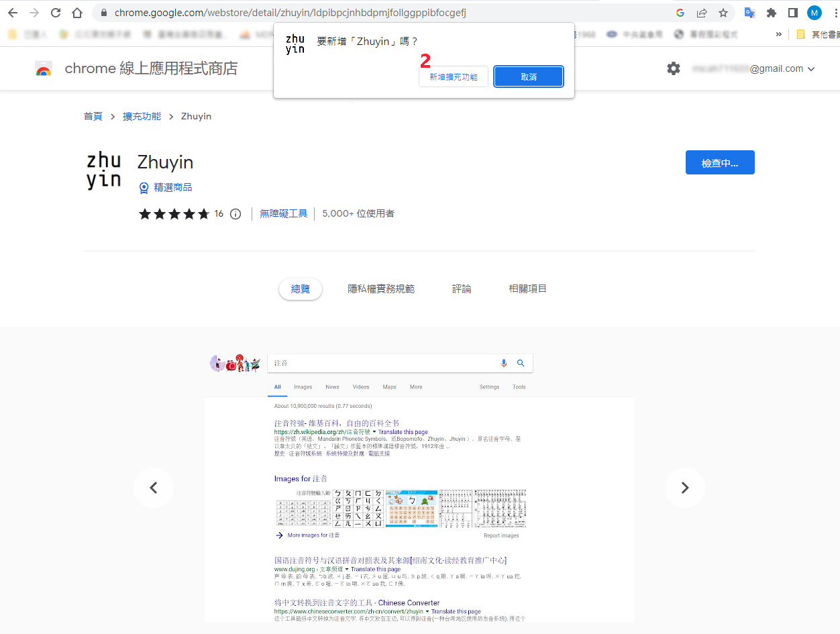This screenshot has height=634, width=840.
Task: Confirm with the 新增擴充功能 button
Action: [x=454, y=77]
